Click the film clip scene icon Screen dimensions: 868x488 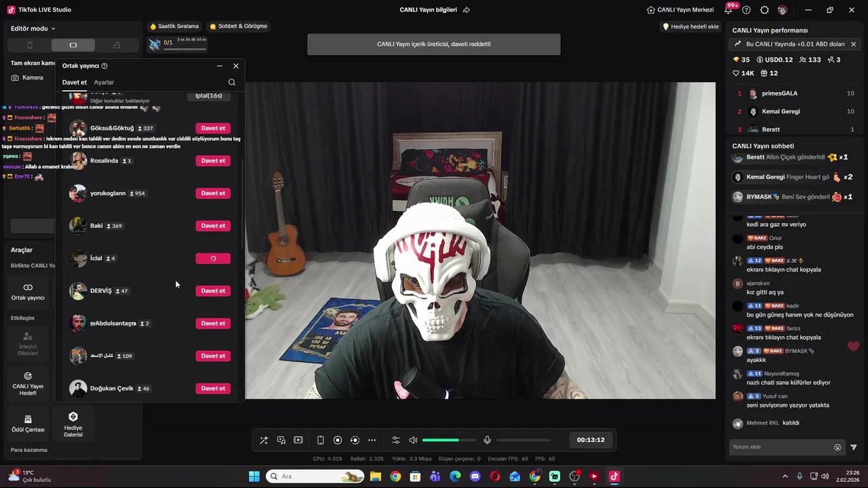(x=298, y=440)
